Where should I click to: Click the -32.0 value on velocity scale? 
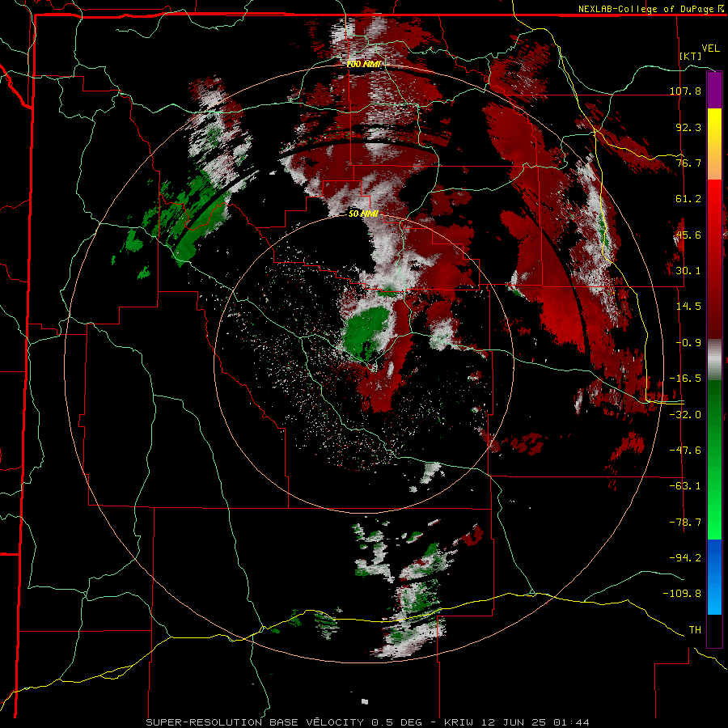click(x=685, y=415)
